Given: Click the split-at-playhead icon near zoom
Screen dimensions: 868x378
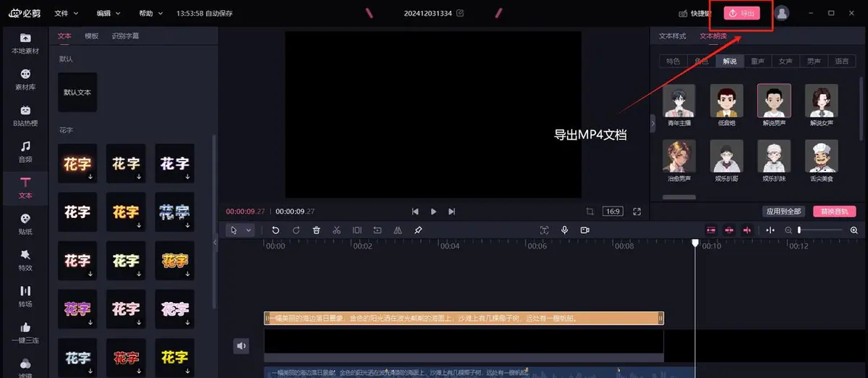Looking at the screenshot, I should pyautogui.click(x=770, y=230).
